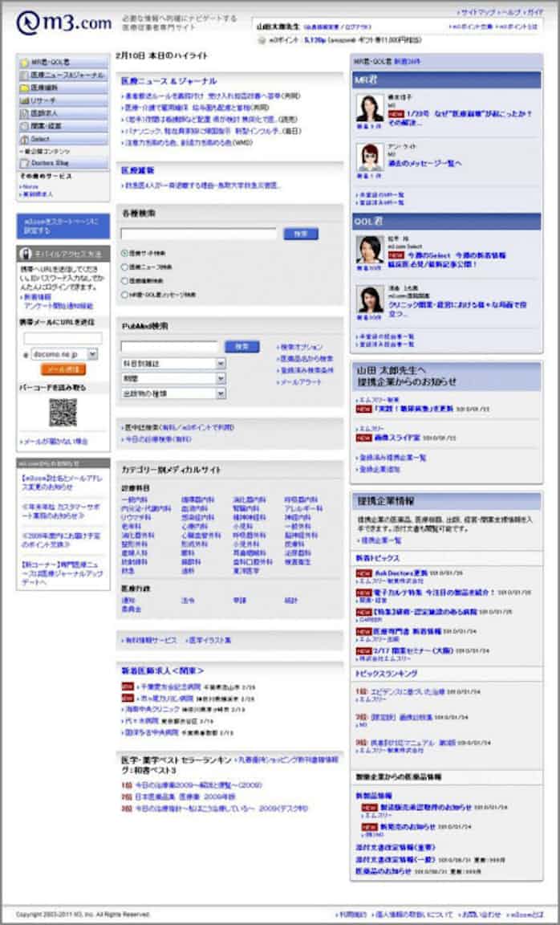Click the m3 point coin icon
Screen dimensions: 560x925
pos(262,39)
